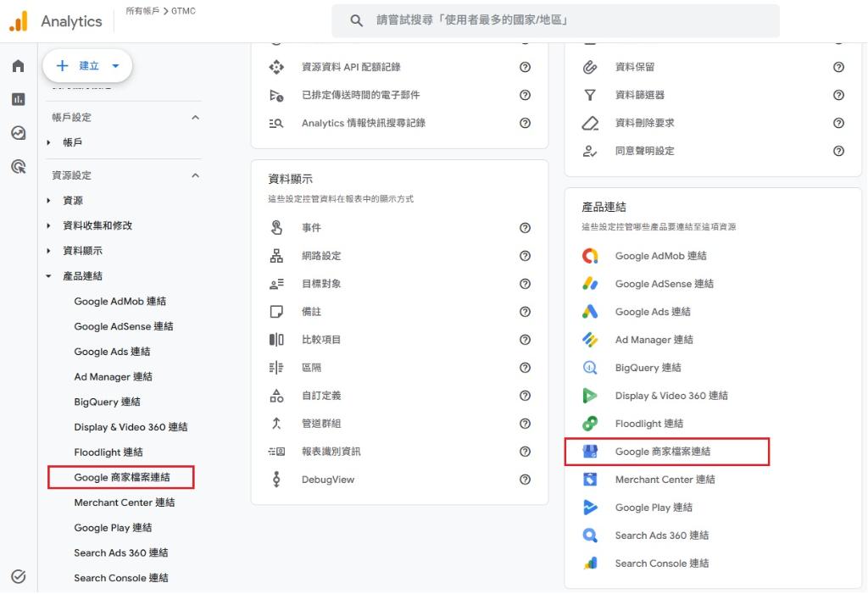Collapse the 產品連結 tree item in sidebar
This screenshot has width=868, height=594.
pos(48,276)
